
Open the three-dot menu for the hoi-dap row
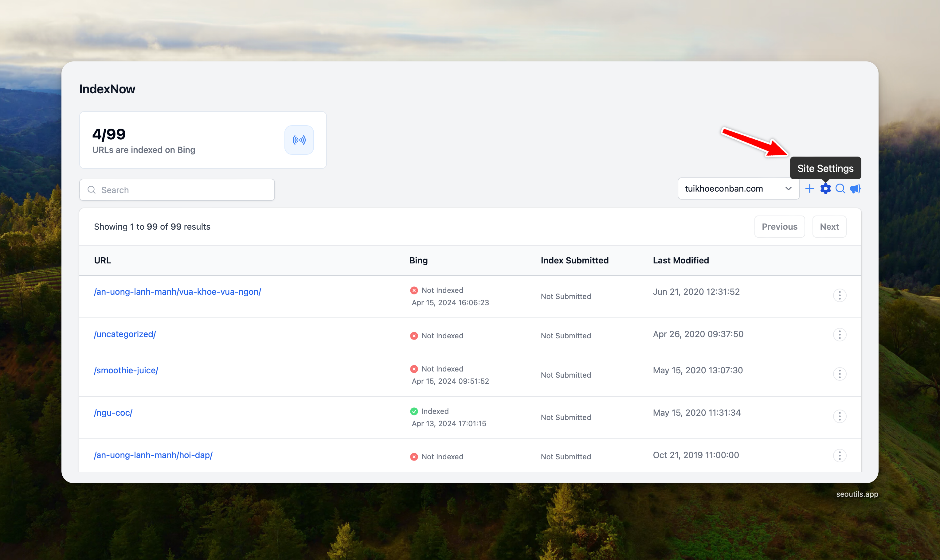click(840, 456)
